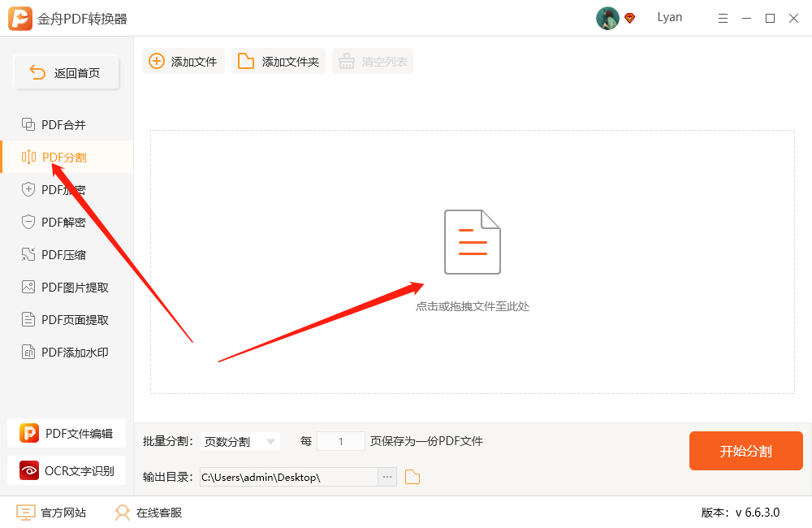Open output folder via folder icon

click(x=412, y=477)
